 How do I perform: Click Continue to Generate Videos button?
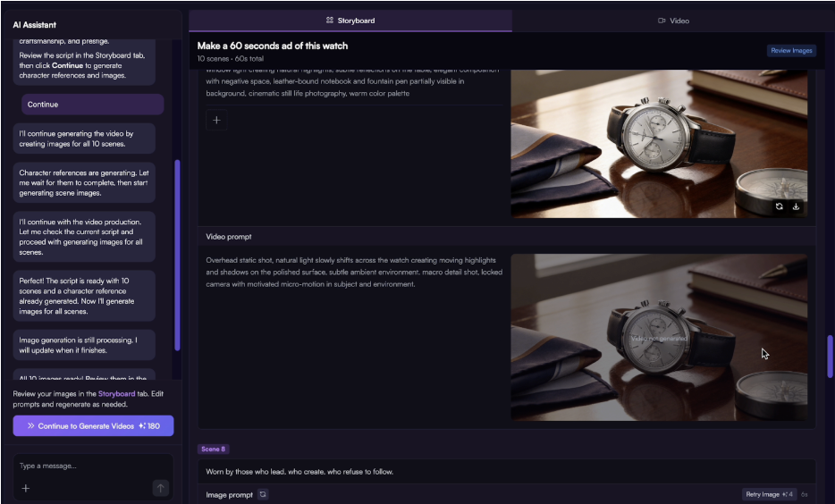(93, 426)
